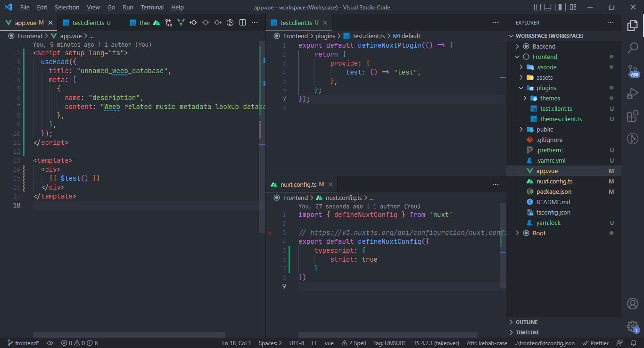Viewport: 644px width, 348px height.
Task: Split the app.vue editor right
Action: tap(242, 23)
